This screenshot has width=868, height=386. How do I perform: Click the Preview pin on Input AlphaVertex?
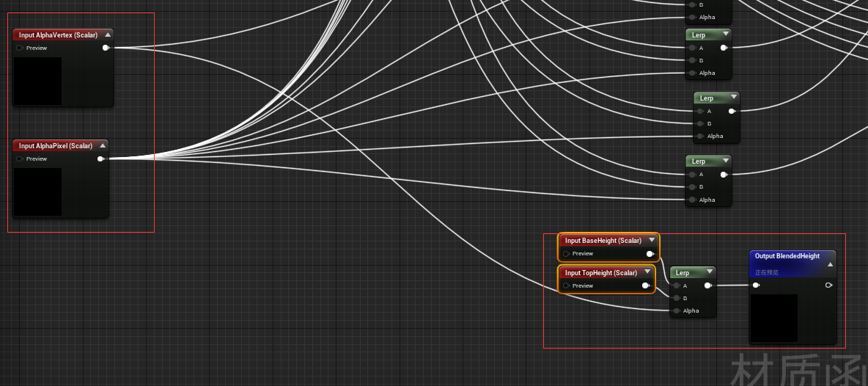coord(20,48)
